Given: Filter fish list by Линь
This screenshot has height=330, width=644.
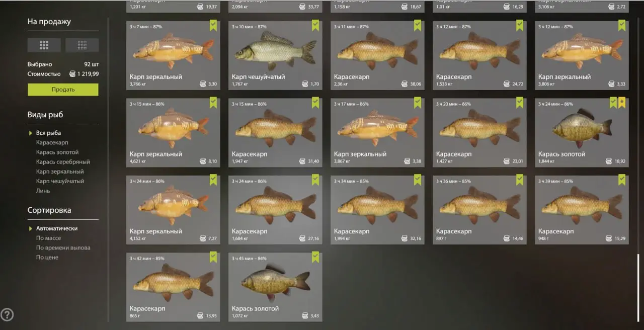Looking at the screenshot, I should 43,191.
